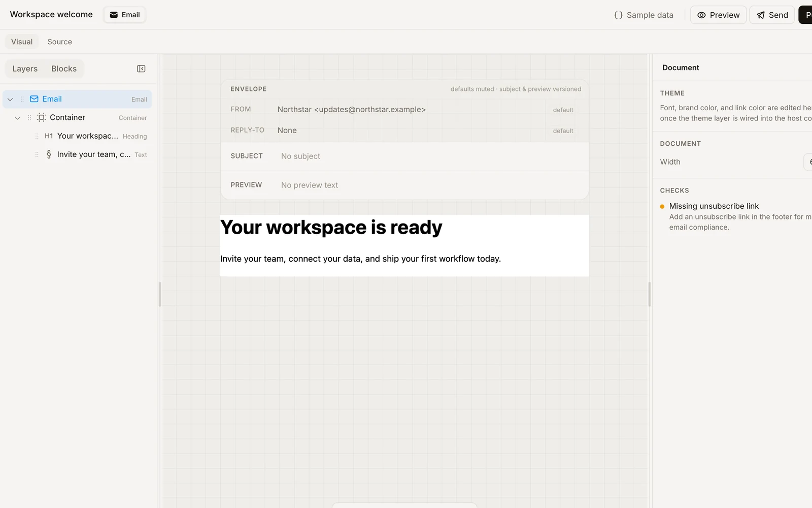Screen dimensions: 812x508
Task: Select the Email layer row
Action: tap(77, 99)
